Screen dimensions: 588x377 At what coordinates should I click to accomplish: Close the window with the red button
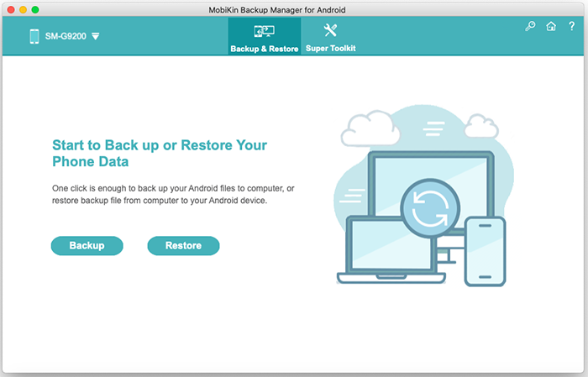pos(11,10)
